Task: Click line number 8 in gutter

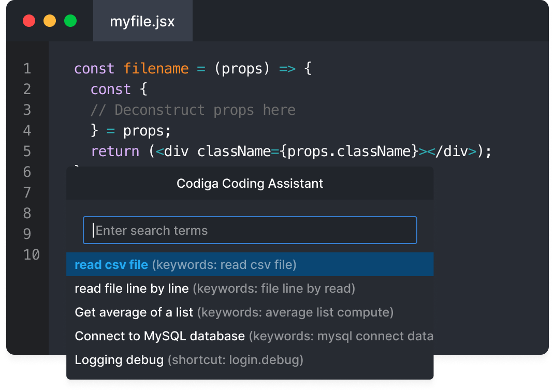Action: [27, 213]
